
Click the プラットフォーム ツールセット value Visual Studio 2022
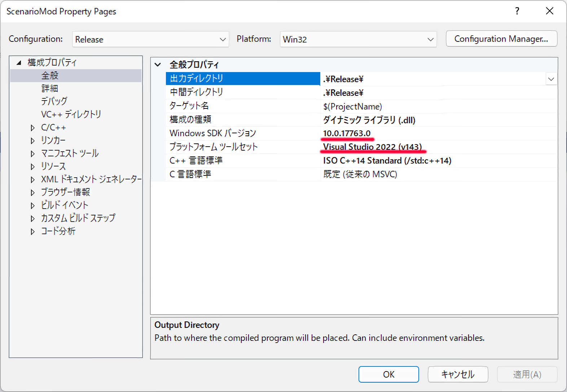[372, 147]
